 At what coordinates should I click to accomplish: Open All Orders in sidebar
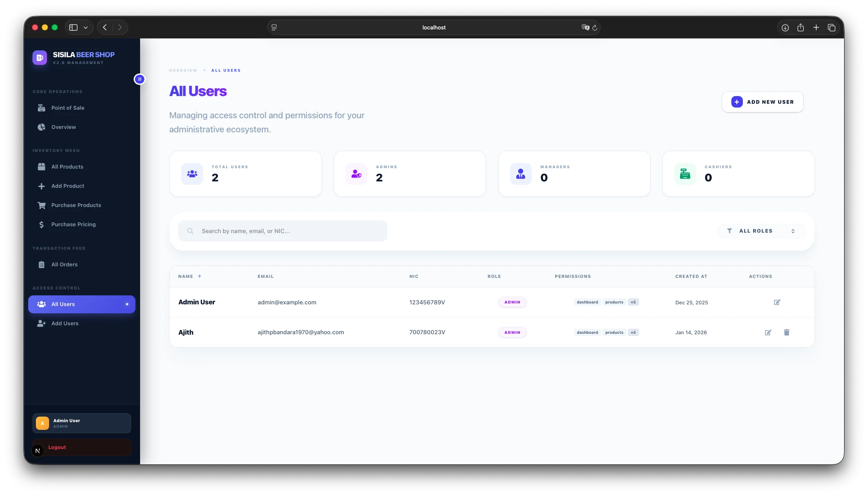[82, 265]
